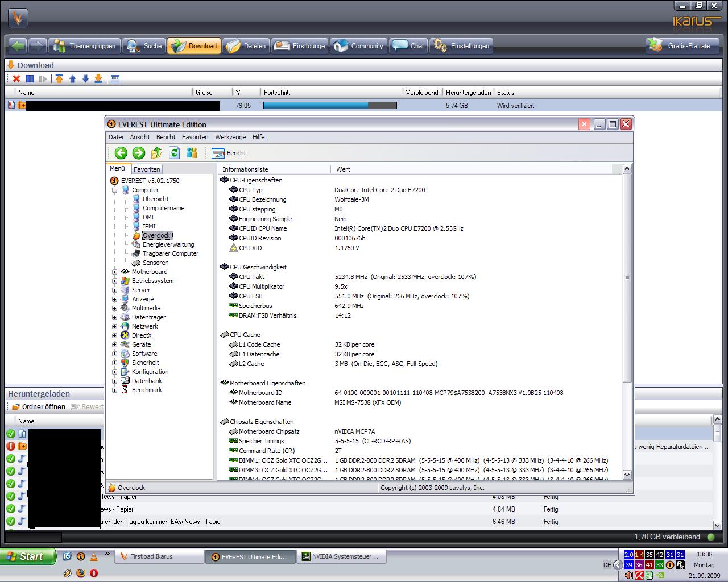728x582 pixels.
Task: Delete selected download with red X
Action: [x=16, y=79]
